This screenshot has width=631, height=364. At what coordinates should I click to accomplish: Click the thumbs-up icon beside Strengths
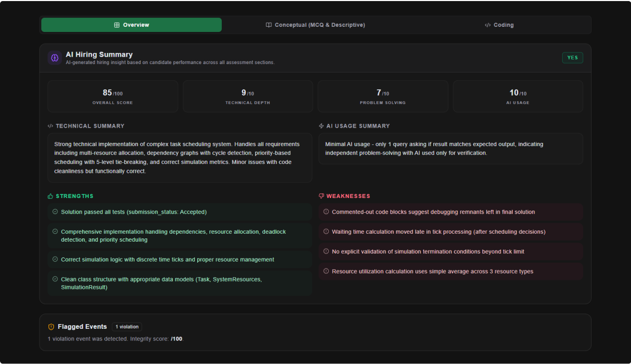point(50,196)
